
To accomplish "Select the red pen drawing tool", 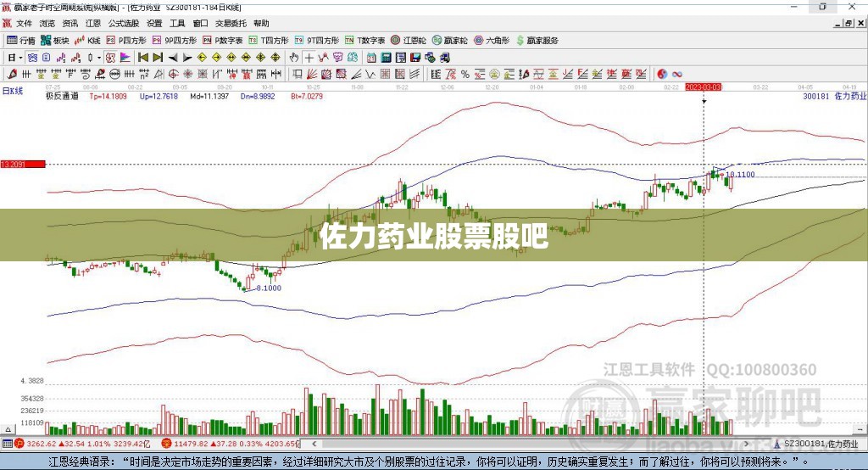I will click(12, 75).
